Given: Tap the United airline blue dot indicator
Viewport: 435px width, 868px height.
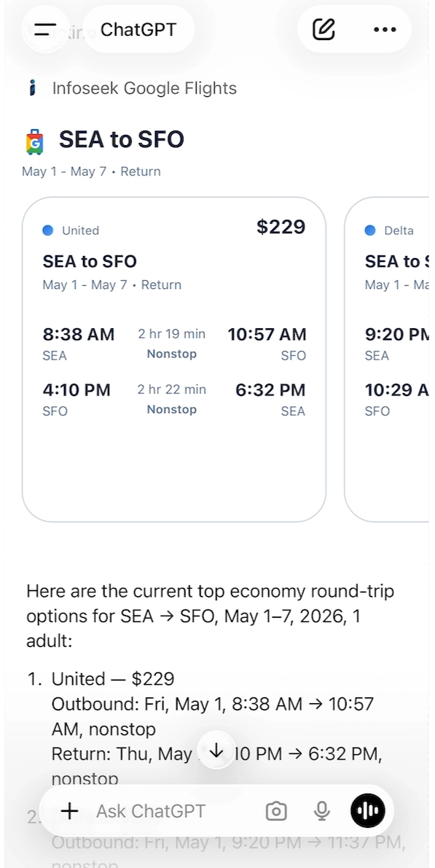Looking at the screenshot, I should pos(49,230).
